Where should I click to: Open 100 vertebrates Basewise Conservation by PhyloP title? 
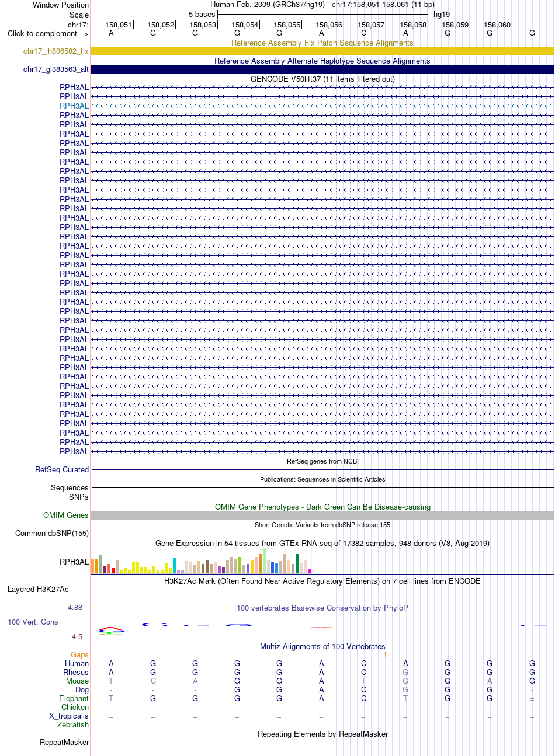pos(322,608)
